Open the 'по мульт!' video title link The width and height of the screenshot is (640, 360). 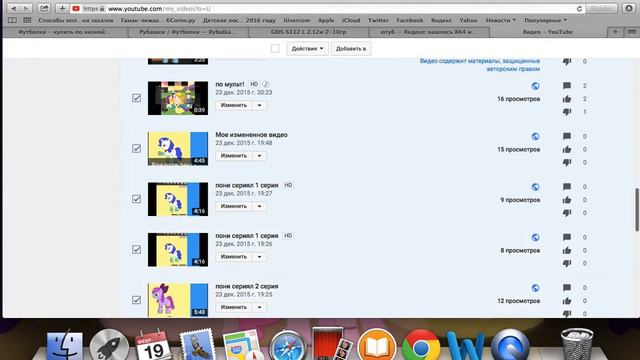tap(230, 84)
